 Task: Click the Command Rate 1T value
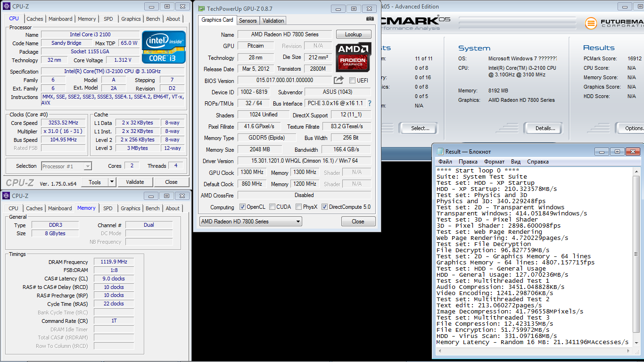pos(114,321)
